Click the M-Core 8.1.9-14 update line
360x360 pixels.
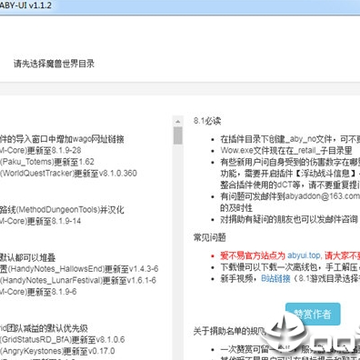coord(41,221)
